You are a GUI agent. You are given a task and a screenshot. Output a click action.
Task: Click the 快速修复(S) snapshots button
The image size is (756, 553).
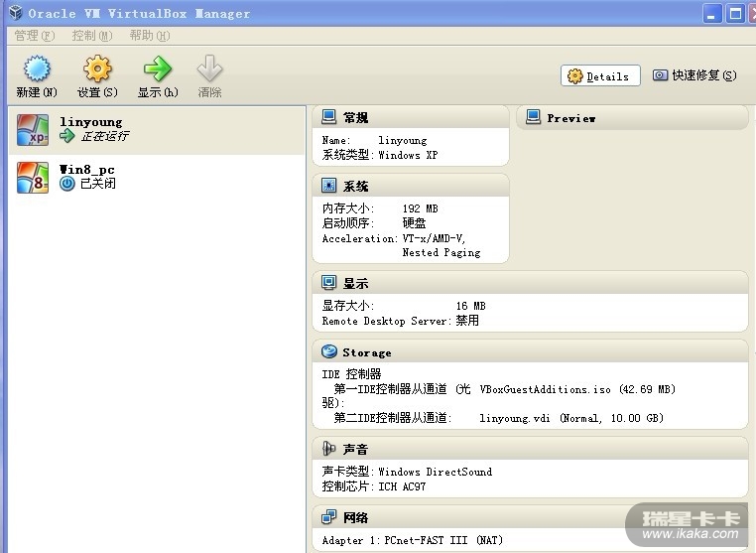[x=694, y=75]
